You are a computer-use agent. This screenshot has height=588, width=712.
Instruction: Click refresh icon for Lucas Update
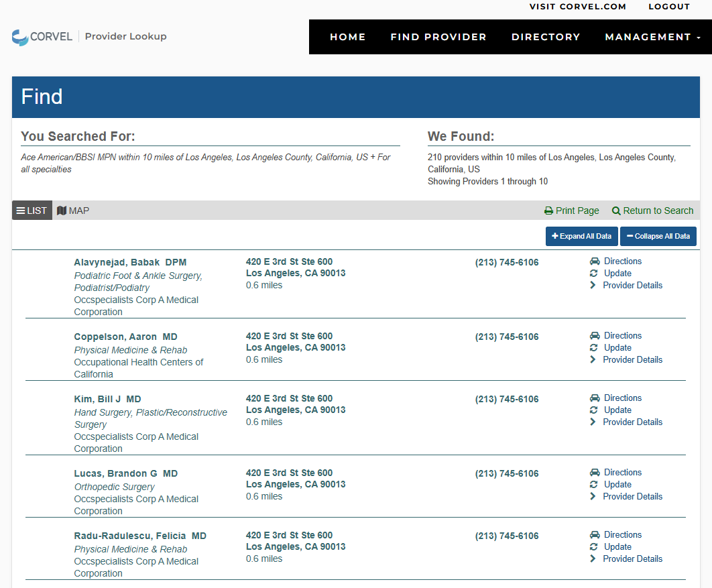point(593,485)
